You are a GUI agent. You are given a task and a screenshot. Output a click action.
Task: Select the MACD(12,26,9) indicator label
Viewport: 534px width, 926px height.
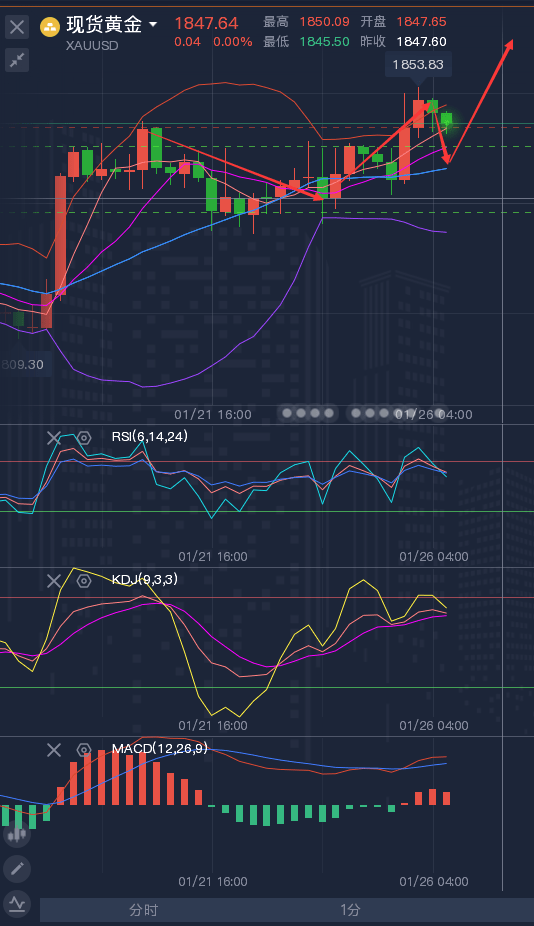[159, 749]
